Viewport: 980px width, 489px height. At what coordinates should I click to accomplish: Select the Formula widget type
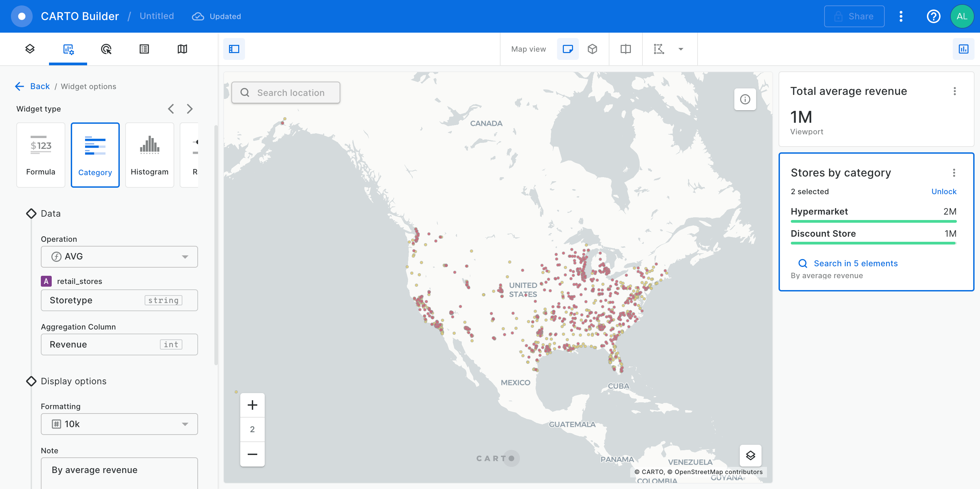[x=41, y=155]
